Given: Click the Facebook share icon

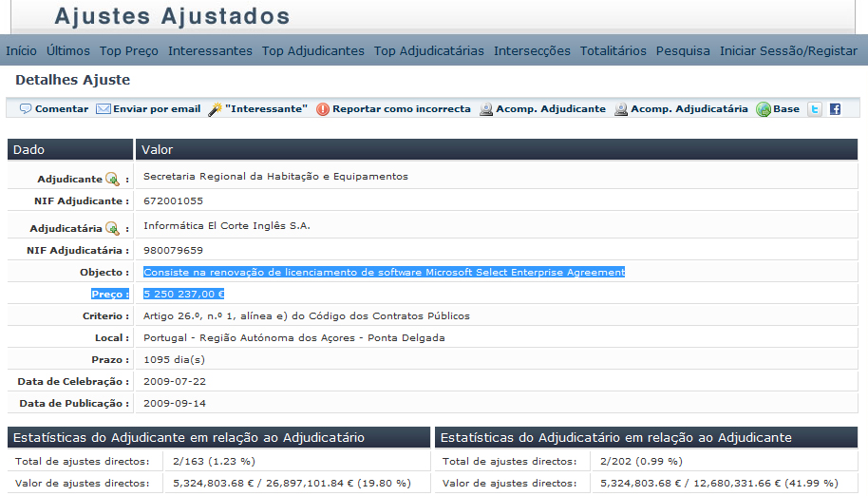Looking at the screenshot, I should tap(835, 109).
